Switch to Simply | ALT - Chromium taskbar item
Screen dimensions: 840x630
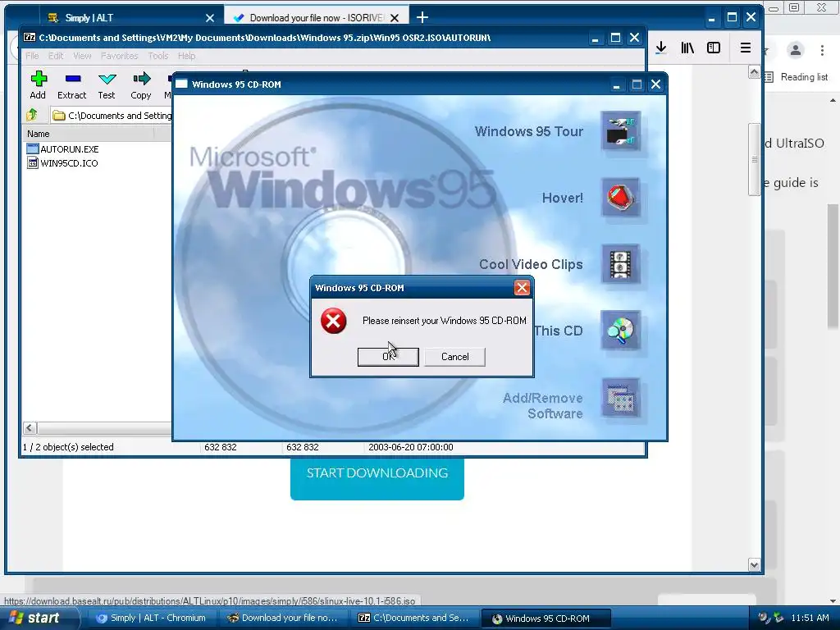151,618
